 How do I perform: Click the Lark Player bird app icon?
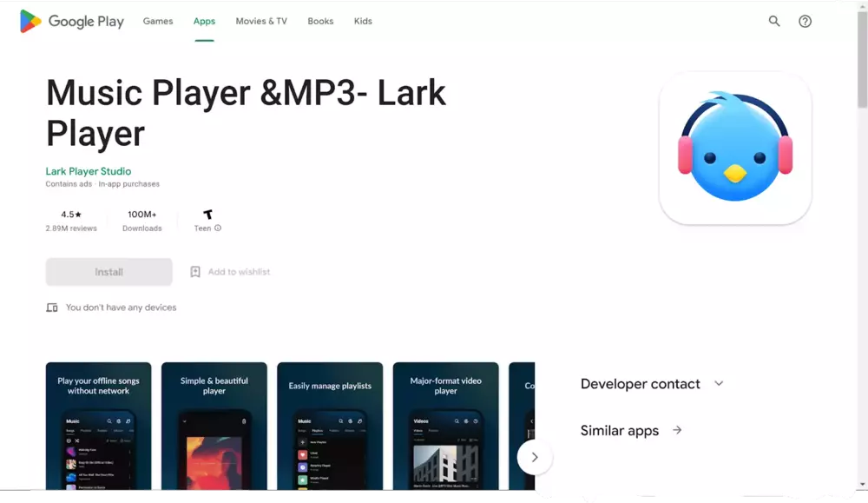[735, 148]
